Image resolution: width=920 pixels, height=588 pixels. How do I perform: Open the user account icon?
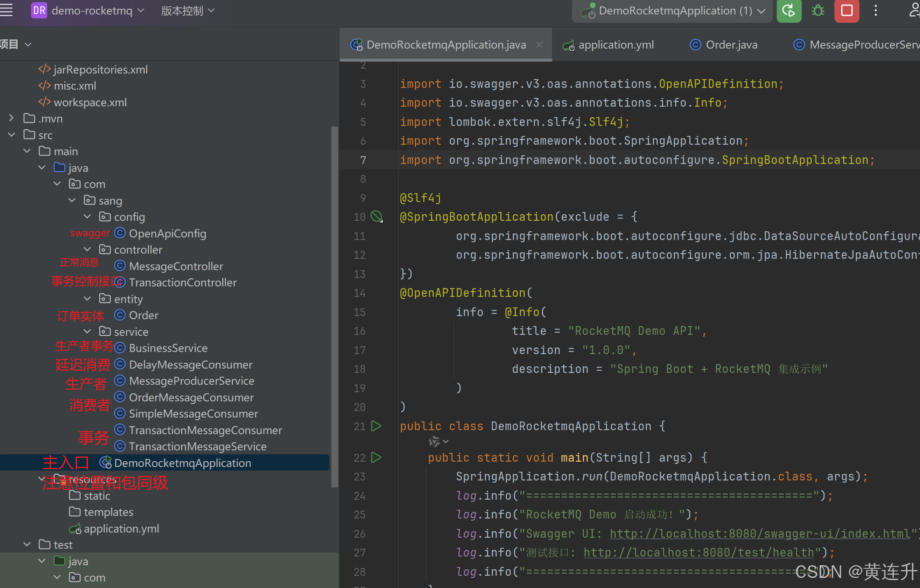point(914,10)
